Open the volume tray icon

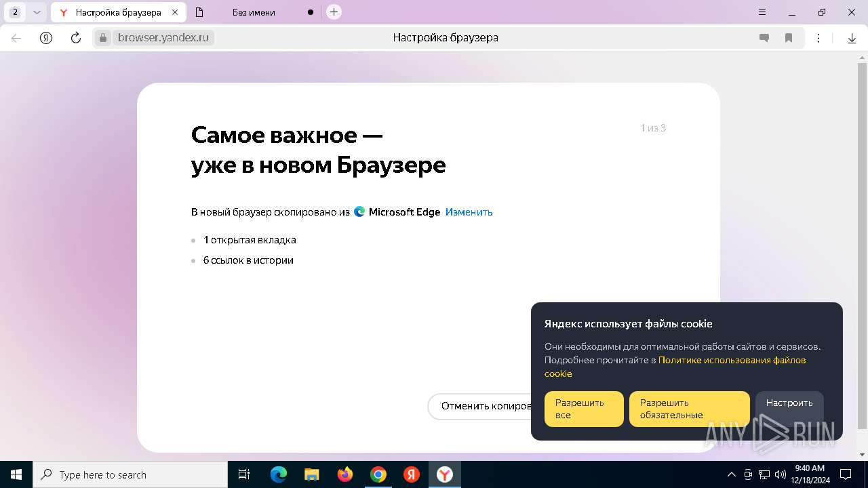781,474
